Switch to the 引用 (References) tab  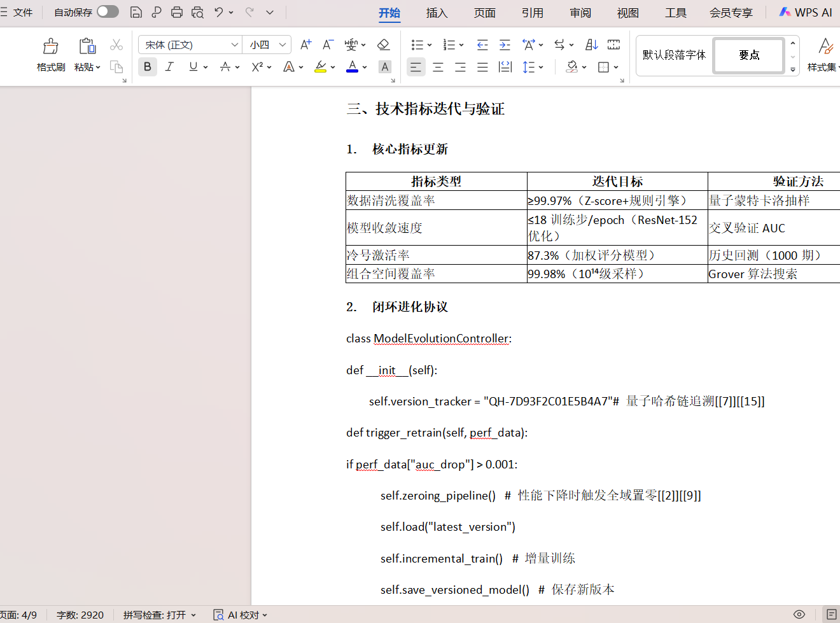point(532,13)
